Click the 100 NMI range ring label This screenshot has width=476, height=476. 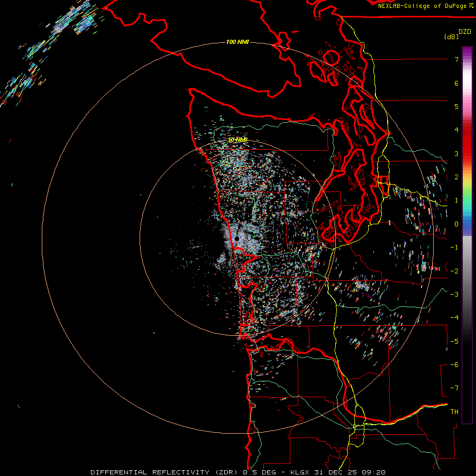tap(237, 42)
